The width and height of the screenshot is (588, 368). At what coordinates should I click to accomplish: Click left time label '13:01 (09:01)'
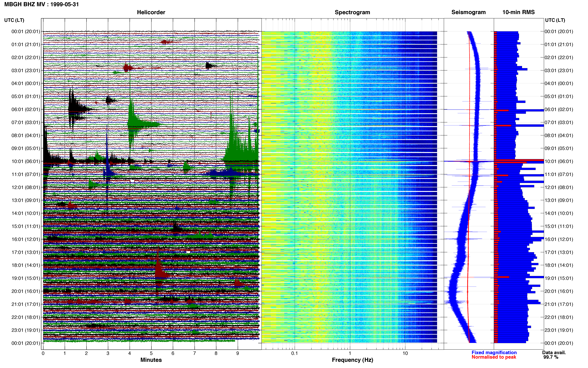(x=26, y=200)
